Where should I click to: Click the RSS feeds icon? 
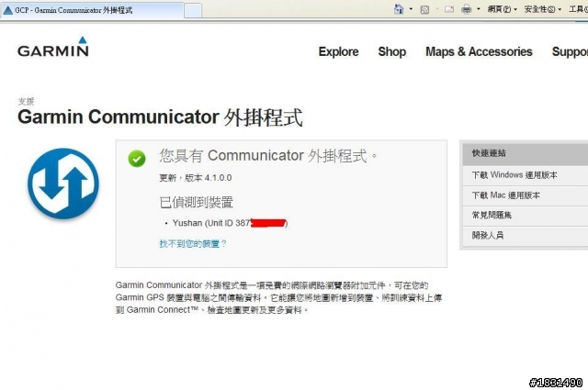tap(424, 9)
